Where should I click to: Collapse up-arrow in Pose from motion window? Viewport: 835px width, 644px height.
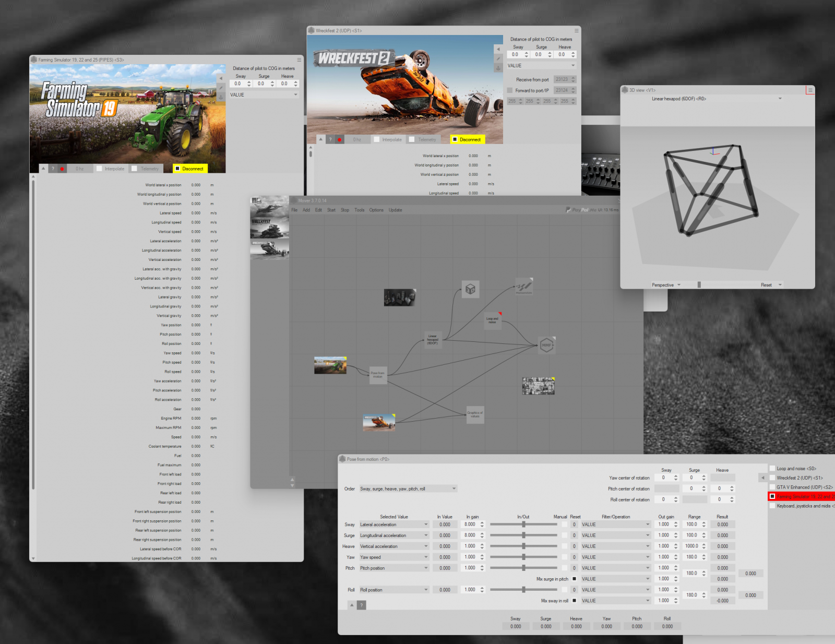[352, 605]
